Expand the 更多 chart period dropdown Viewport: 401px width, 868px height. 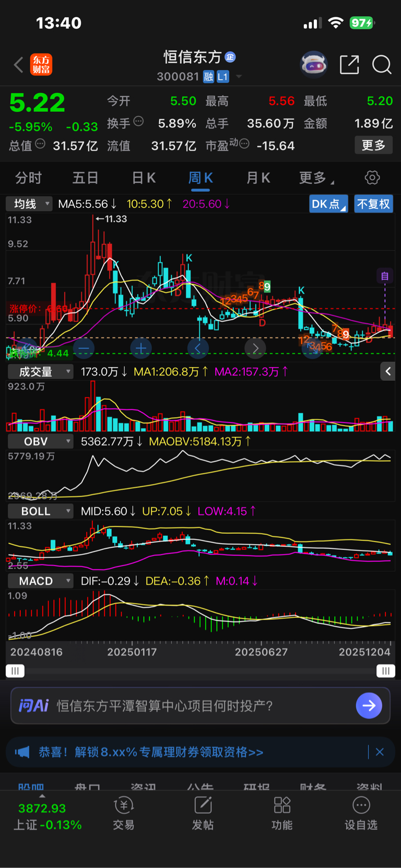316,178
